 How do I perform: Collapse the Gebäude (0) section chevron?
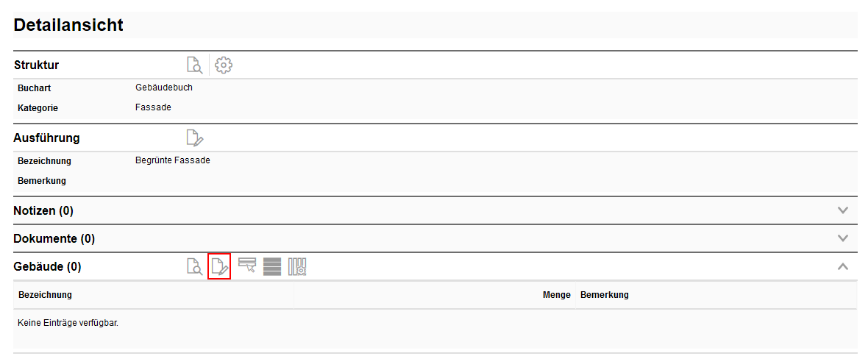coord(843,266)
